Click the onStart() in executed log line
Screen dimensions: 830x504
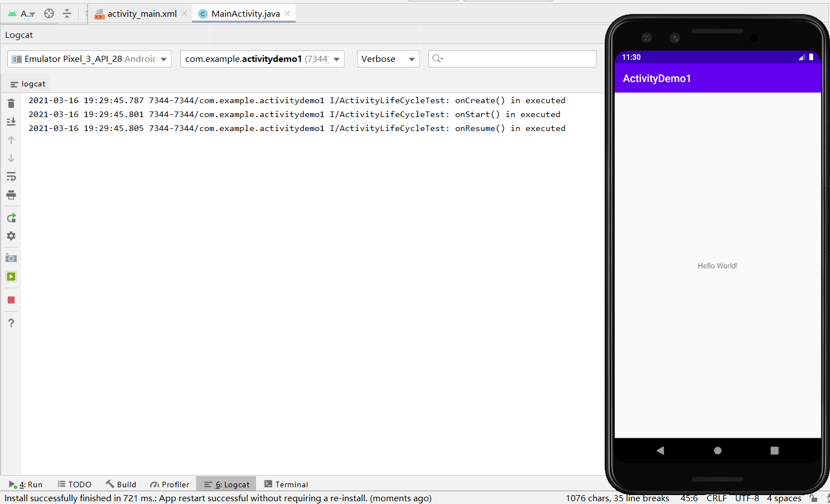pos(295,114)
